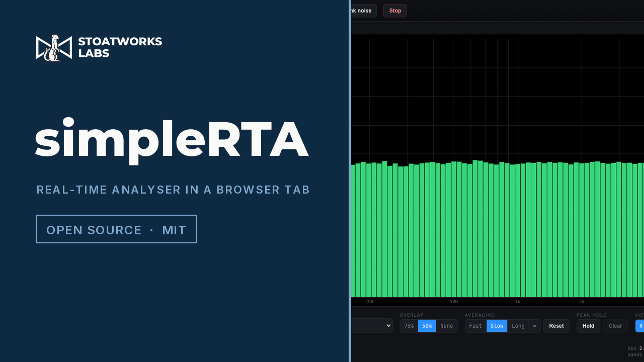Switch averaging to Fast

point(475,326)
